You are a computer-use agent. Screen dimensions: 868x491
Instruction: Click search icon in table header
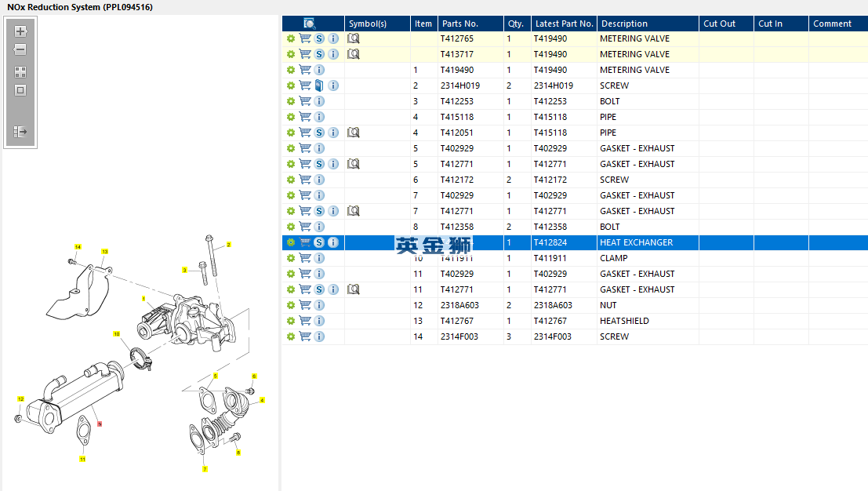[x=310, y=24]
